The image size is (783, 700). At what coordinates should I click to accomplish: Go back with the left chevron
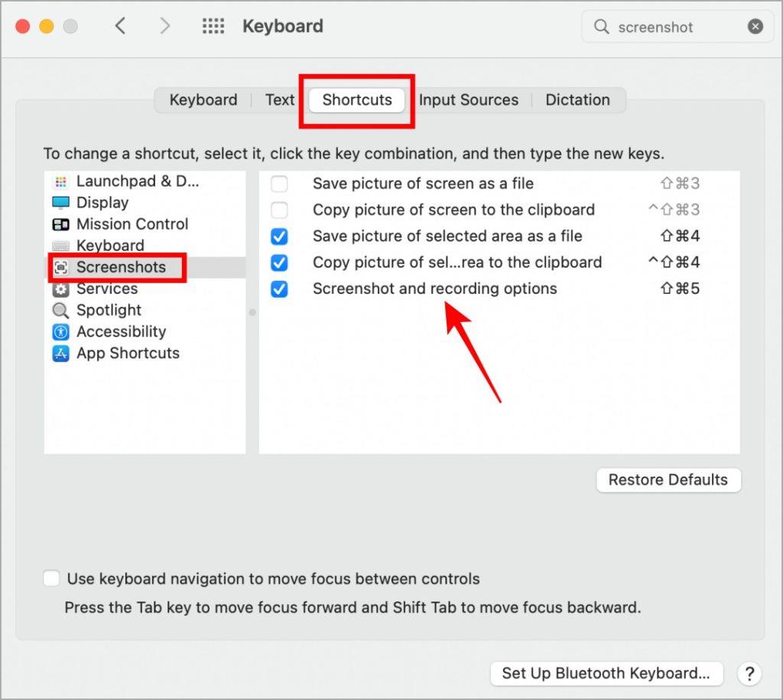tap(120, 25)
